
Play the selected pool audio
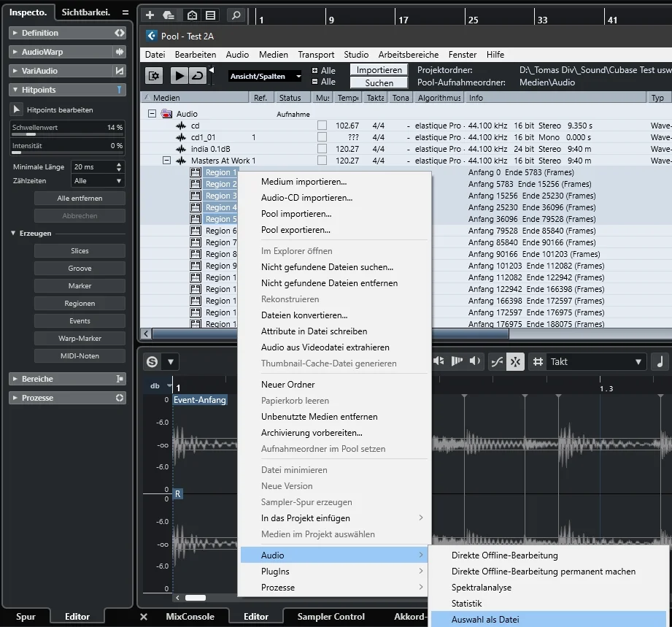[179, 76]
